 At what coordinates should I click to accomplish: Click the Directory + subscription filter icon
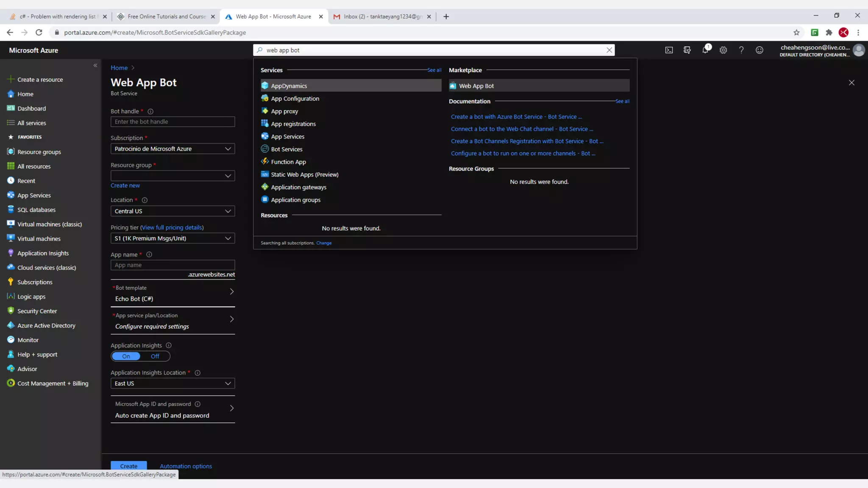[x=687, y=50]
